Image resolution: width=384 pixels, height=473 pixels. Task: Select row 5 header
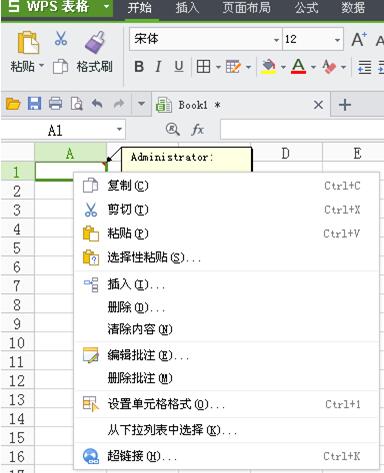[17, 248]
